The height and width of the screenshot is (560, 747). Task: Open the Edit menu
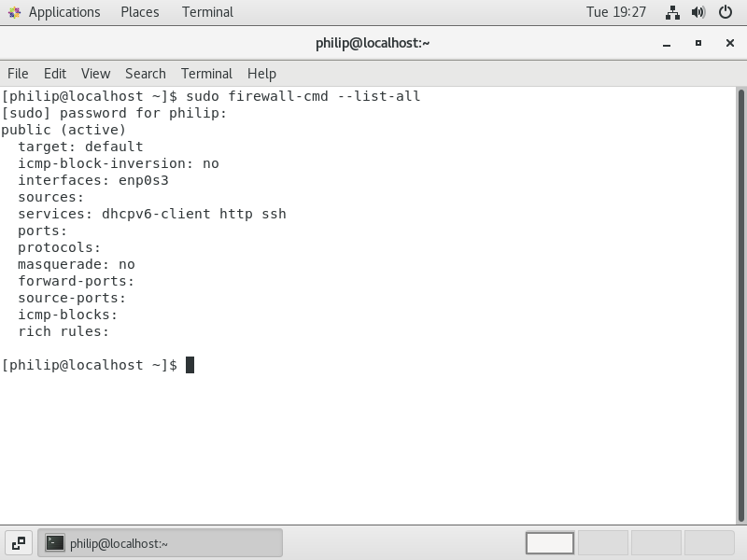[x=55, y=74]
